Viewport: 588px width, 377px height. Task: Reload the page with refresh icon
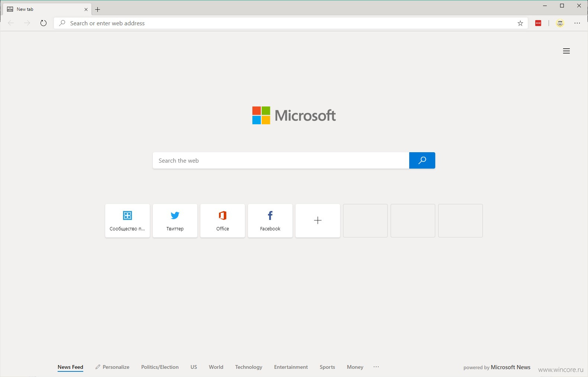[43, 23]
